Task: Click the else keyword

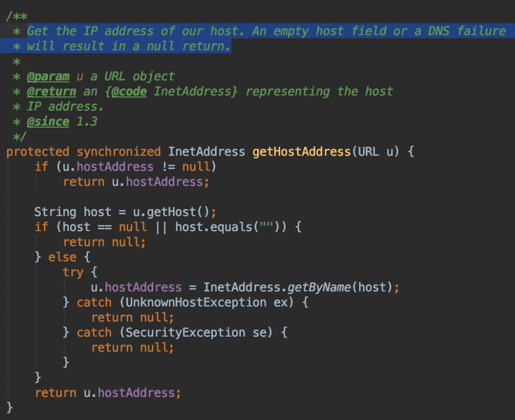Action: (62, 257)
